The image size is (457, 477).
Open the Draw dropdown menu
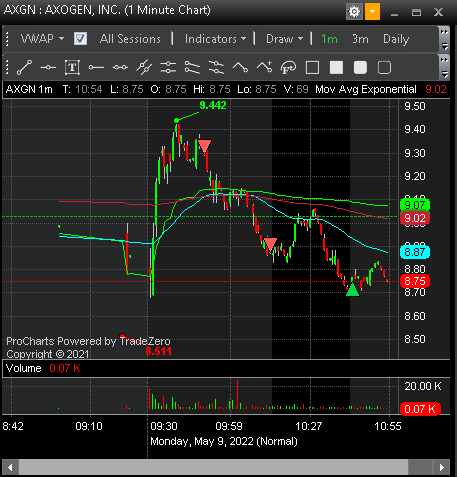coord(284,39)
